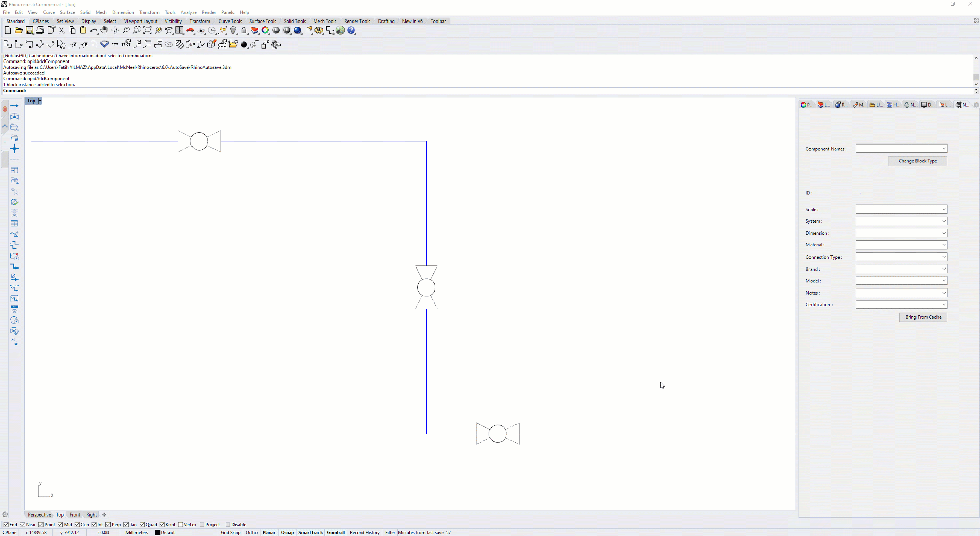Open the Curve menu
Screen dimensions: 980x536
(49, 12)
